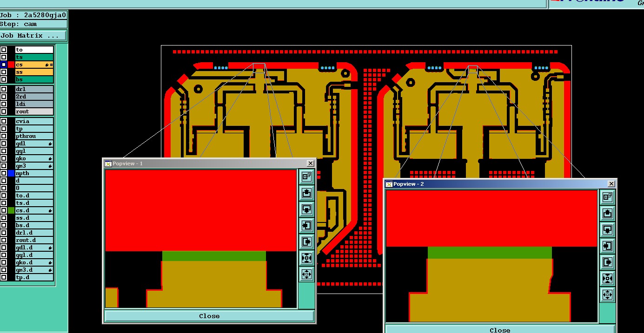
Task: Click the Job name label 2a5280gja0
Action: (x=45, y=15)
